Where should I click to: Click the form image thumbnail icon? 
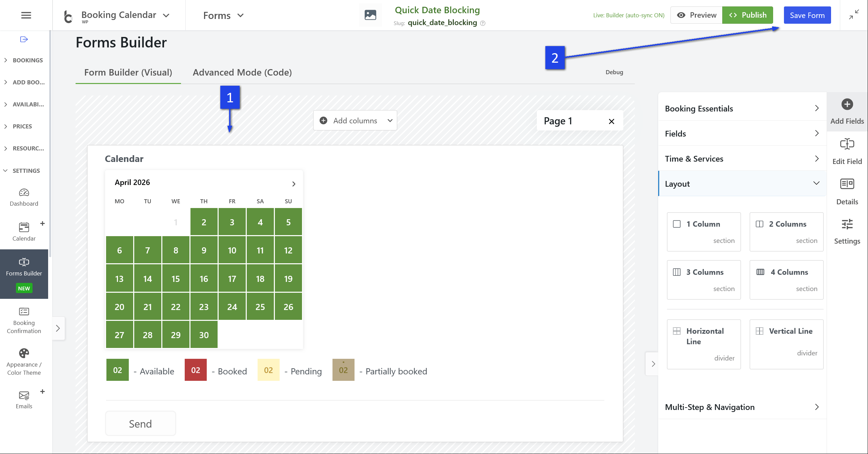click(x=370, y=15)
